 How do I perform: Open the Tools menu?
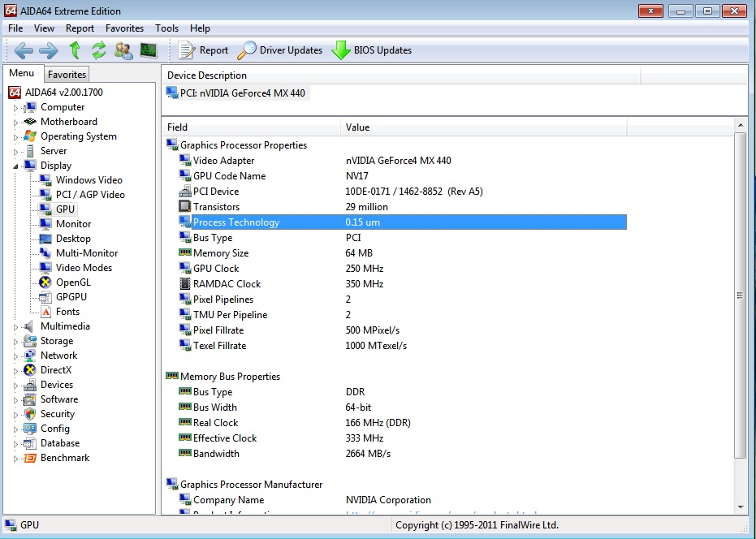166,28
